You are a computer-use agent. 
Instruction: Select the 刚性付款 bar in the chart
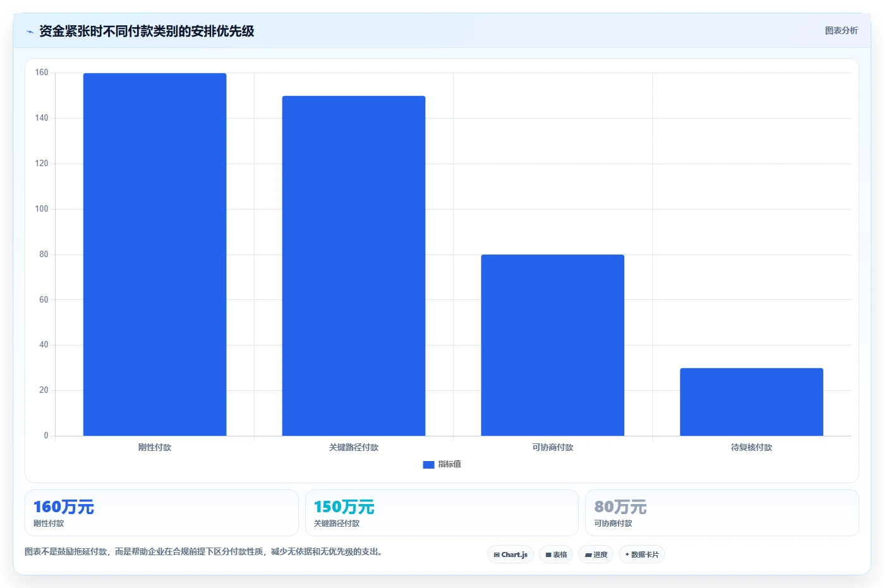pyautogui.click(x=155, y=255)
